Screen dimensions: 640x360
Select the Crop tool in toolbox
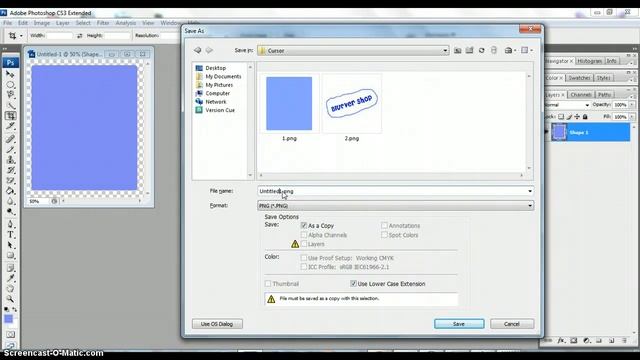click(x=10, y=116)
